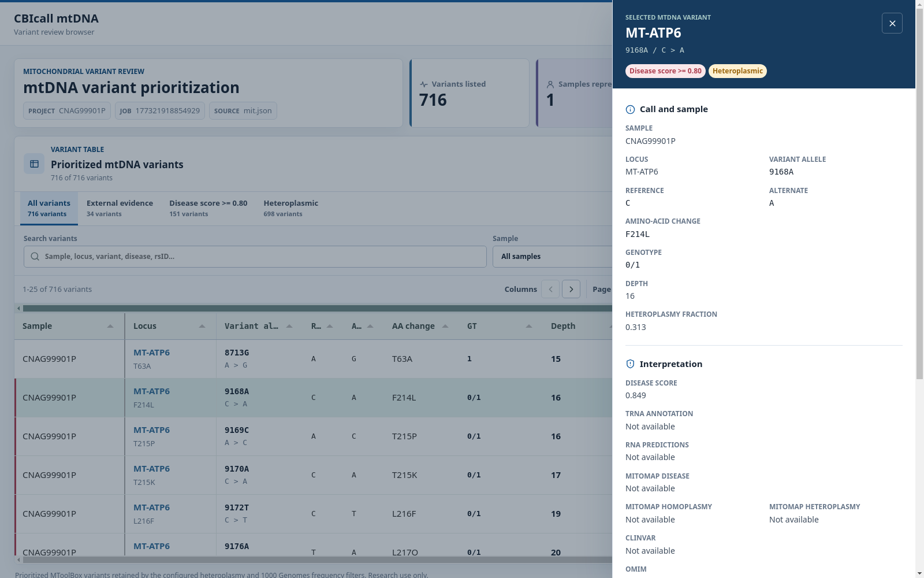924x578 pixels.
Task: Go to previous column set with left chevron
Action: point(550,289)
